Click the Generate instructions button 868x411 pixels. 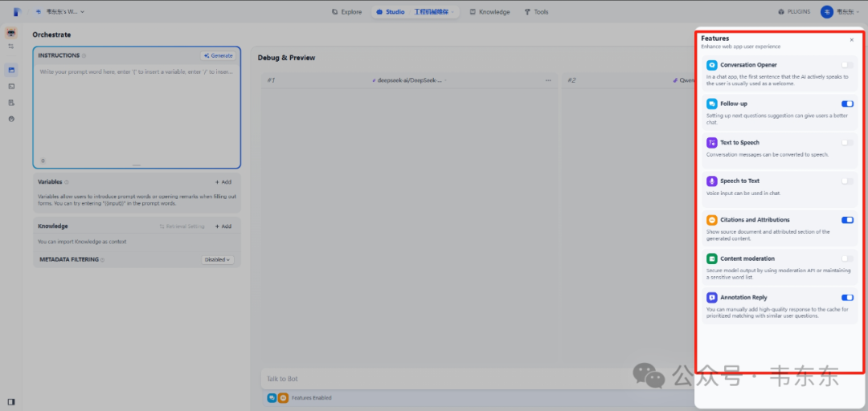tap(218, 56)
